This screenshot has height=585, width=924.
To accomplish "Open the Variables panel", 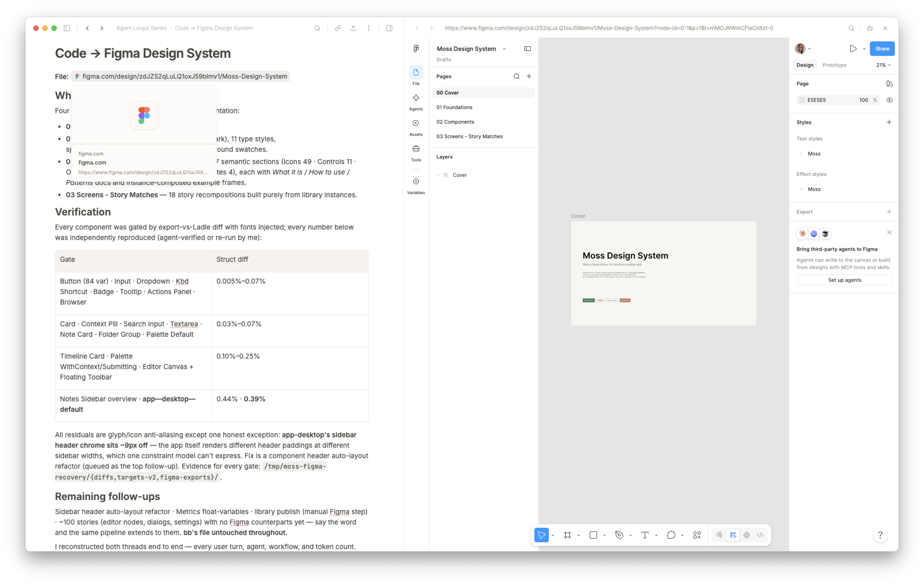I will point(416,186).
